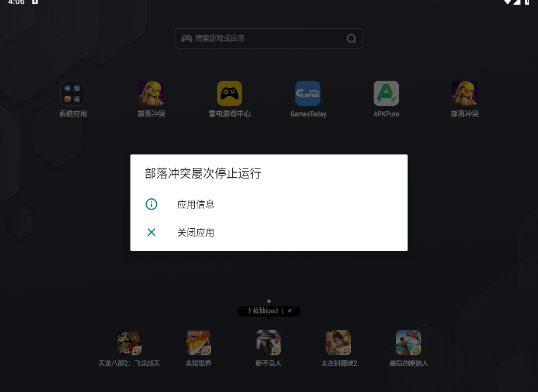Click the magnifier search icon
The image size is (538, 392).
pos(351,39)
